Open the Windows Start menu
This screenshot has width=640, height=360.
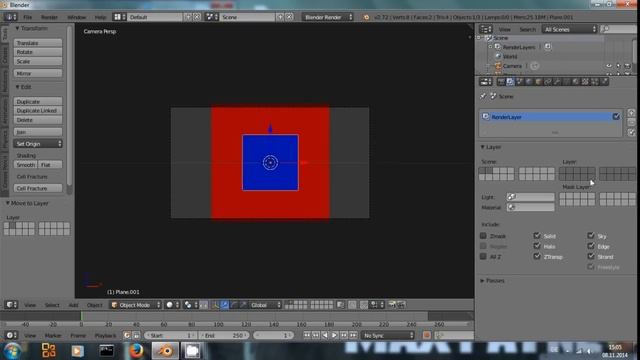coord(12,351)
